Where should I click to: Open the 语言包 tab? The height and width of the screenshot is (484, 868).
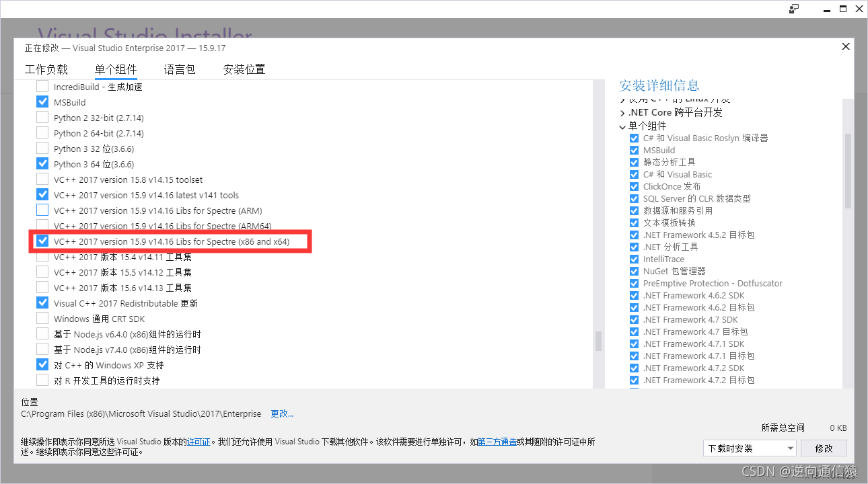(180, 69)
